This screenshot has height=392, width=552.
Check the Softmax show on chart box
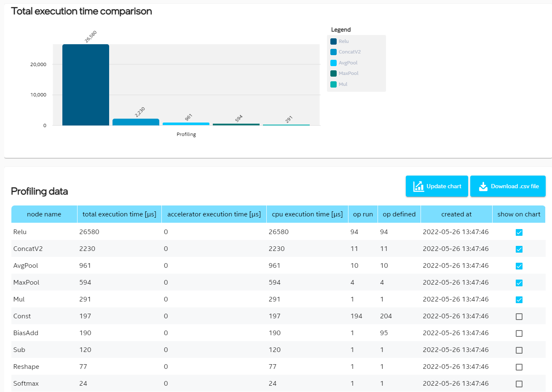pos(519,384)
